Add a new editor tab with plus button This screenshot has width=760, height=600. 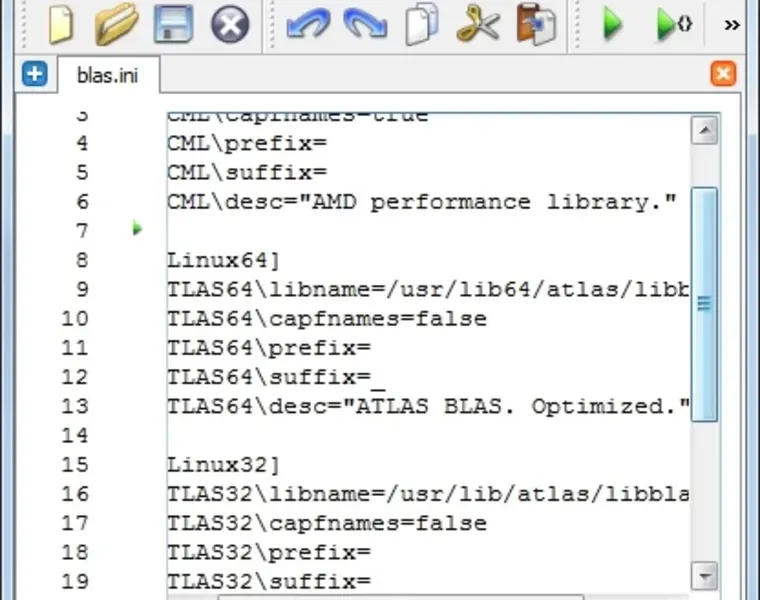(35, 74)
